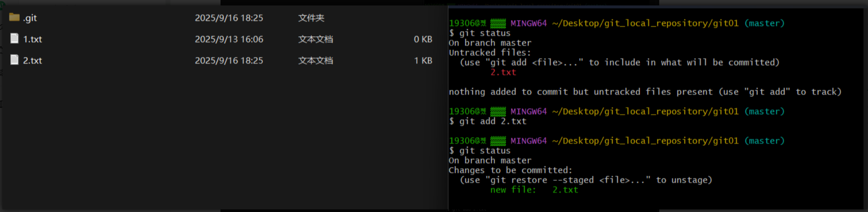Click the "Untracked files:" terminal line

[x=489, y=52]
